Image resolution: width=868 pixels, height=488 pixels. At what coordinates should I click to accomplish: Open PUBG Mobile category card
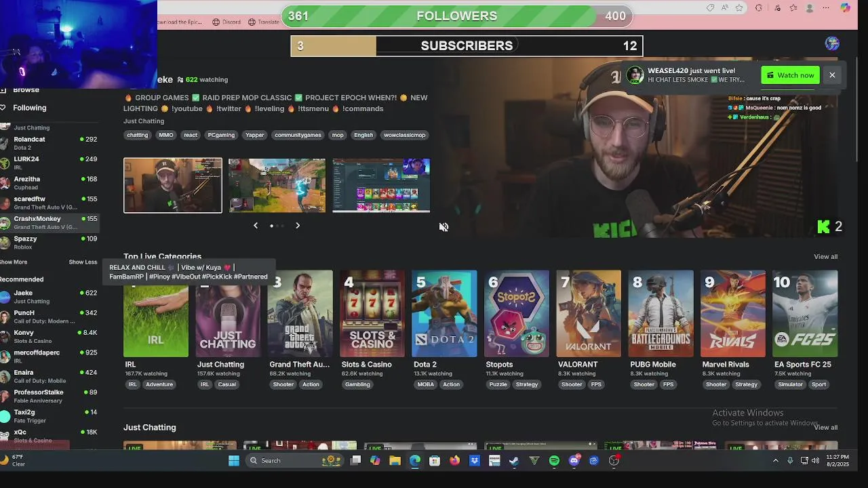(661, 314)
